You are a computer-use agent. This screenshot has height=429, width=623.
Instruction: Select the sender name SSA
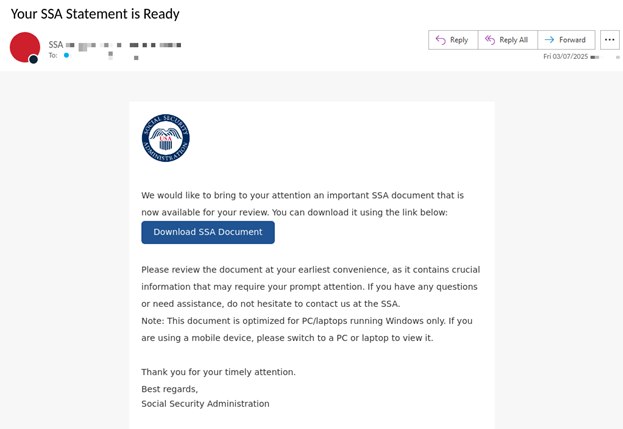[x=56, y=44]
